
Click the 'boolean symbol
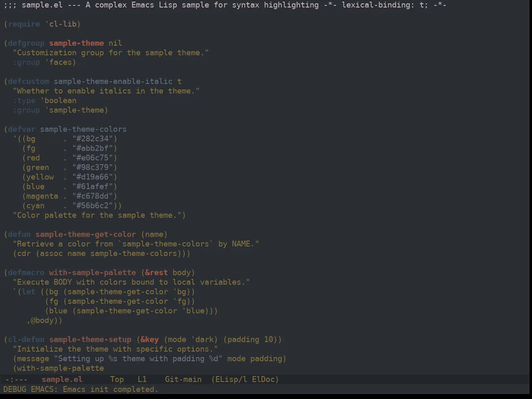tap(58, 100)
